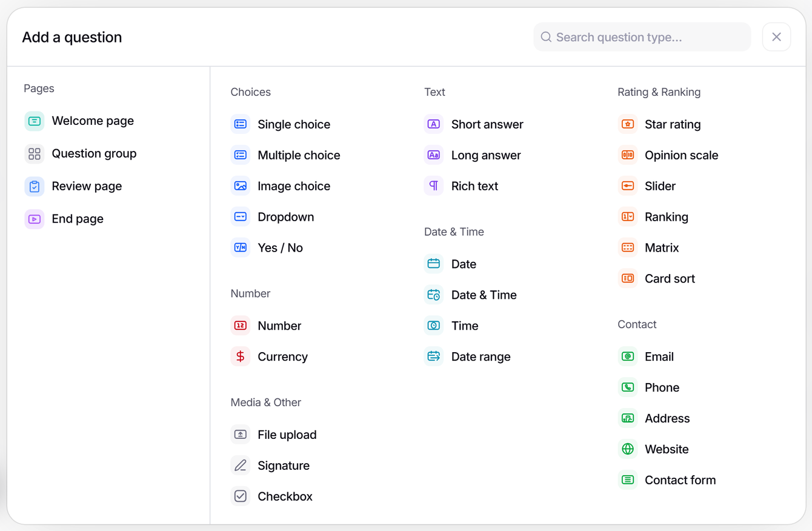This screenshot has width=812, height=531.
Task: Pick the Currency dollar sign icon
Action: click(x=241, y=357)
